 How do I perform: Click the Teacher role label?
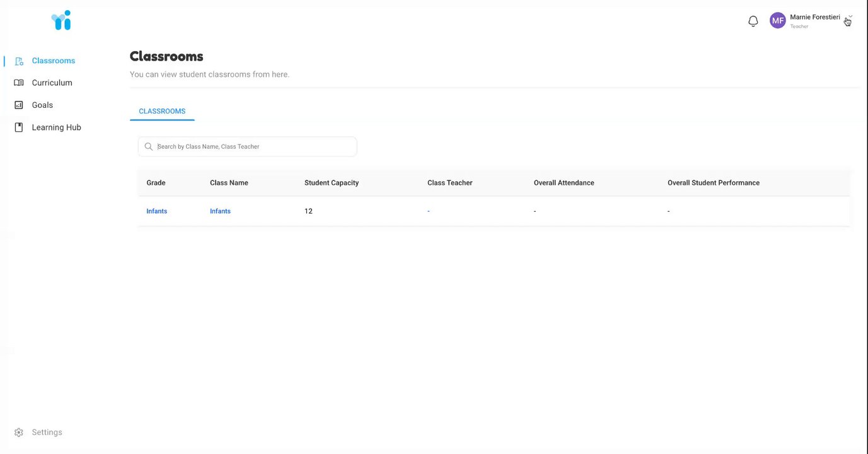pos(799,26)
